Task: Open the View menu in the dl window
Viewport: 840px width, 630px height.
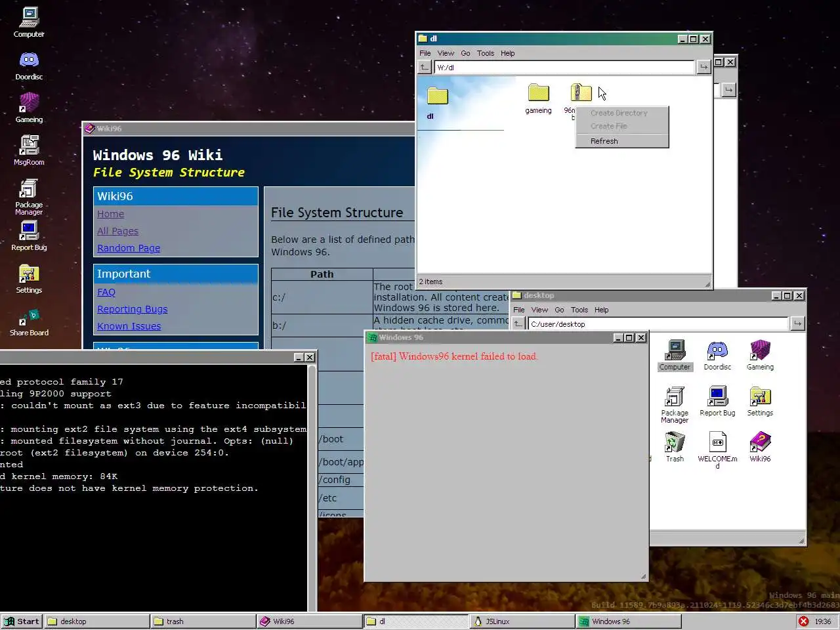Action: [446, 53]
